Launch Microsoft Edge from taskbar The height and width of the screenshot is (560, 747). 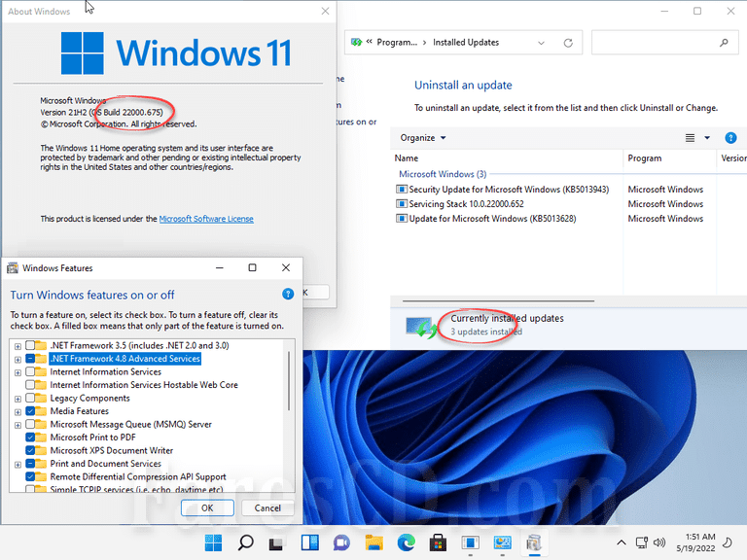point(406,542)
